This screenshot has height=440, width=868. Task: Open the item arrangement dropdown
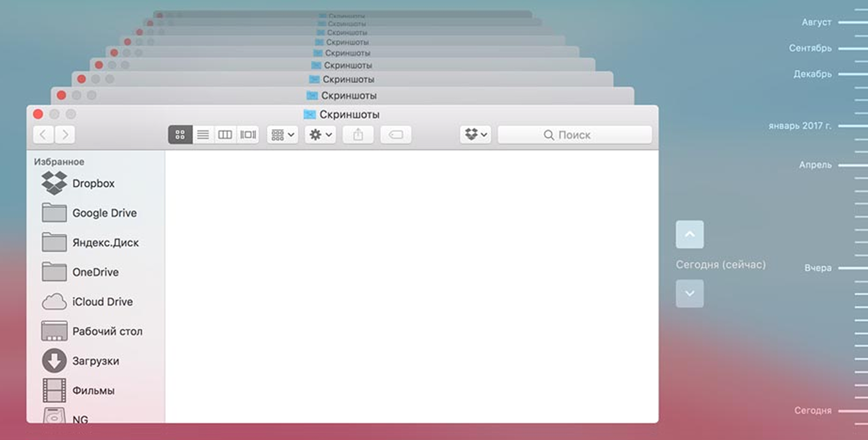(x=282, y=134)
